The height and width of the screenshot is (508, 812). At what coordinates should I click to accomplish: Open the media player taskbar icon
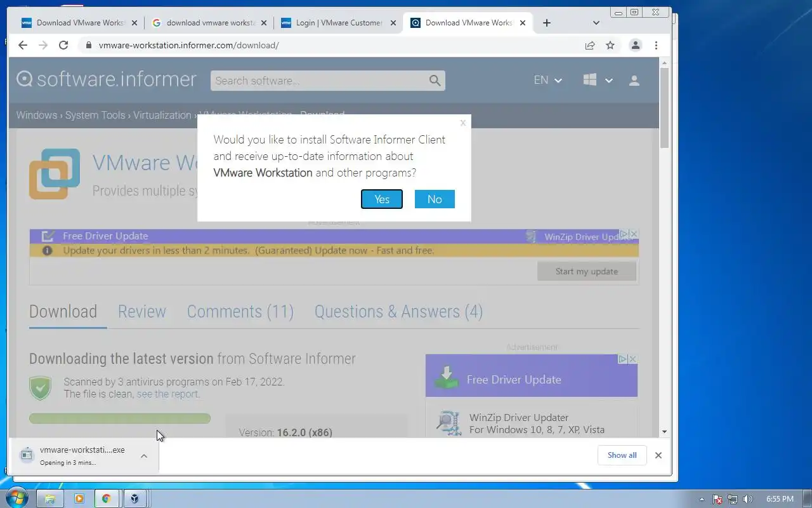[79, 498]
